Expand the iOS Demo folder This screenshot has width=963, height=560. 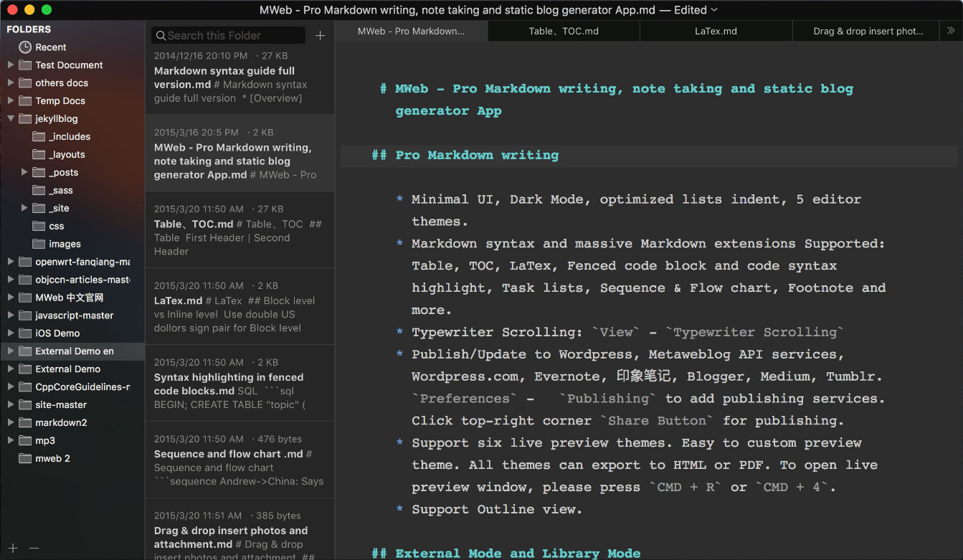tap(11, 333)
